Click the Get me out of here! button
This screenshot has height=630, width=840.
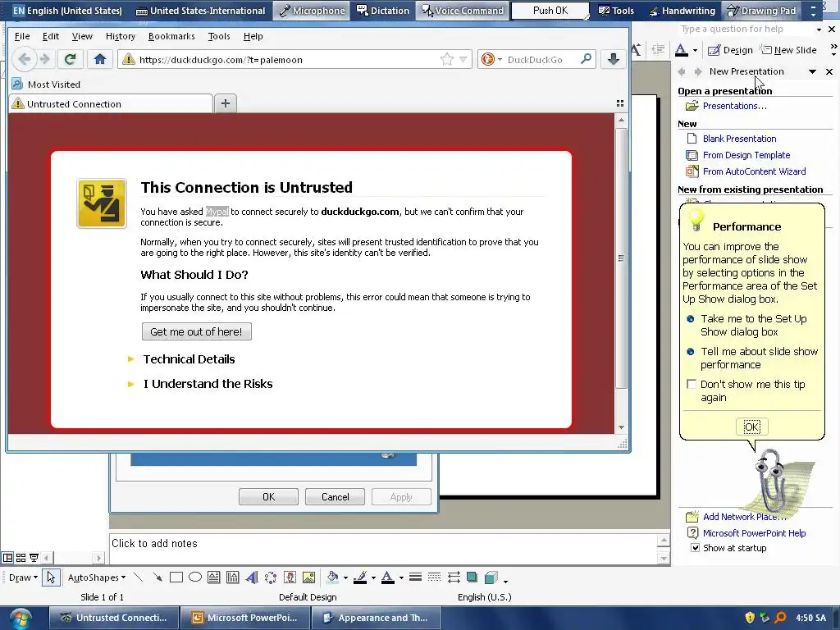click(196, 331)
